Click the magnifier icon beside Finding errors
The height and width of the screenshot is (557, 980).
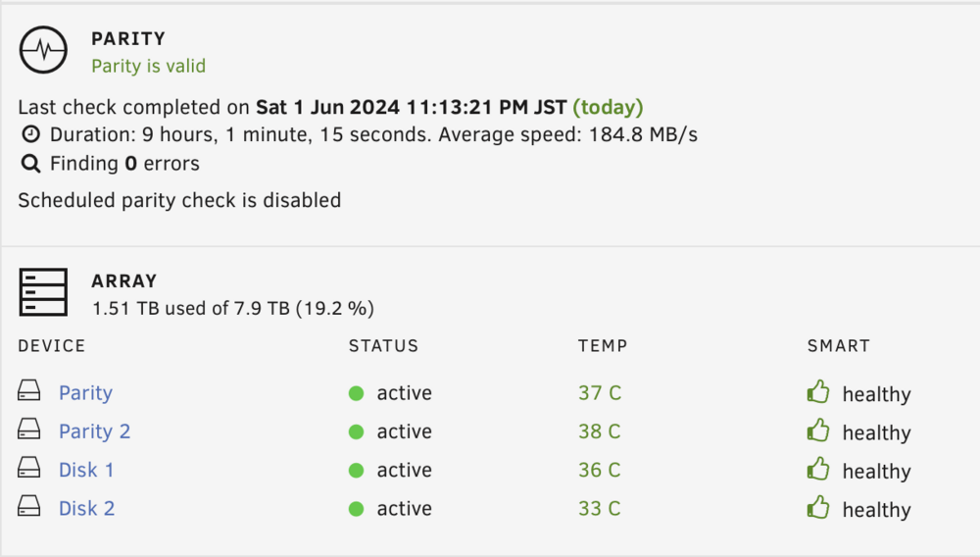30,164
